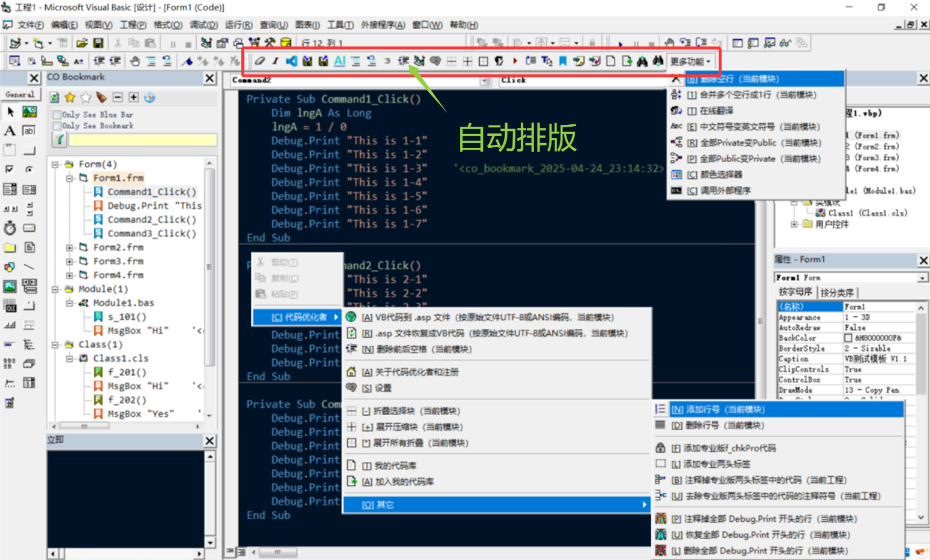Click the white empty star icon

click(x=86, y=97)
